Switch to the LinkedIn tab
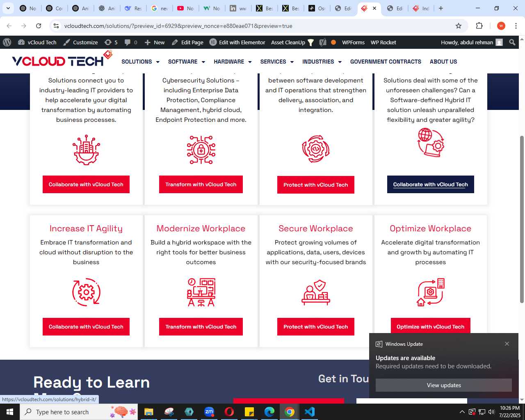Image resolution: width=525 pixels, height=420 pixels. point(238,8)
